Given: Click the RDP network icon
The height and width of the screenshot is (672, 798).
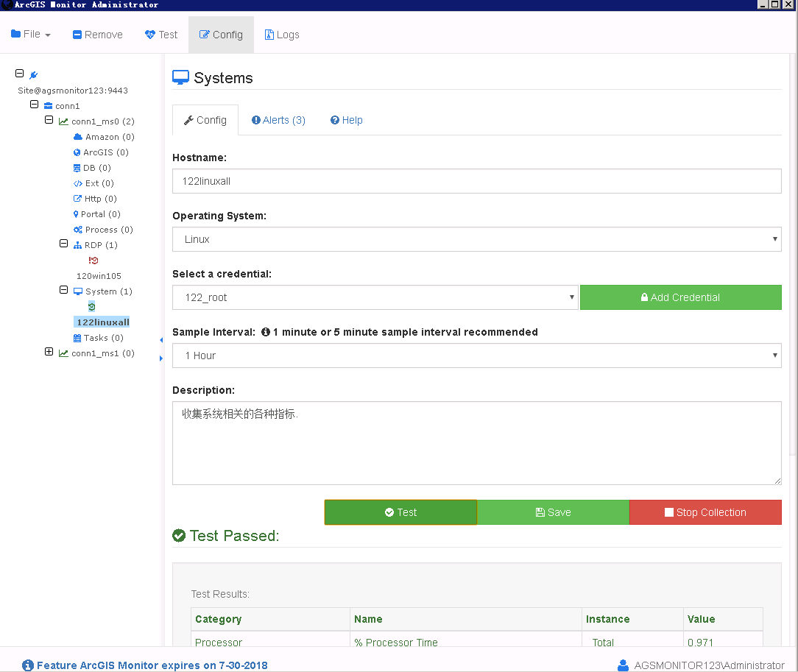Looking at the screenshot, I should (77, 245).
